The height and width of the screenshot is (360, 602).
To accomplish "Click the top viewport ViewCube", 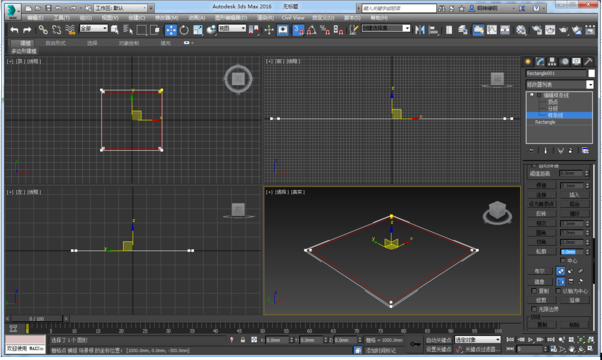I will [x=238, y=79].
